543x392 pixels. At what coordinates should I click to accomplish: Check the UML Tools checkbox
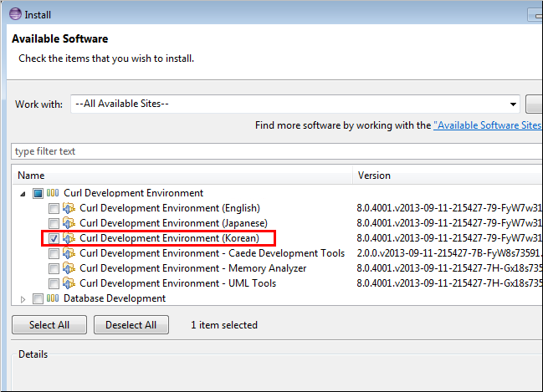(x=54, y=283)
